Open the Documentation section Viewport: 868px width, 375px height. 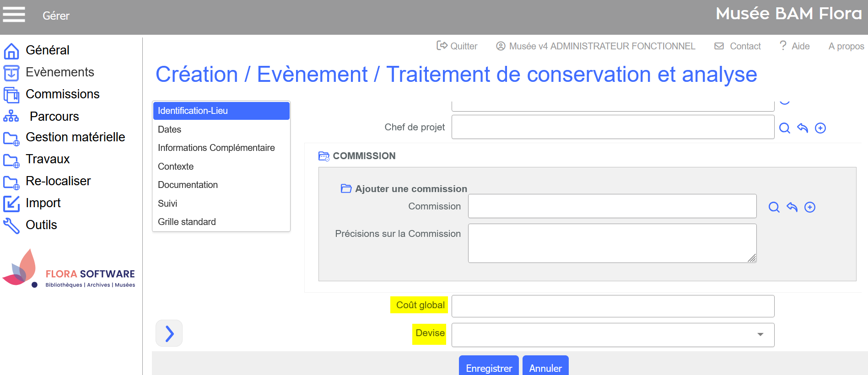coord(188,185)
